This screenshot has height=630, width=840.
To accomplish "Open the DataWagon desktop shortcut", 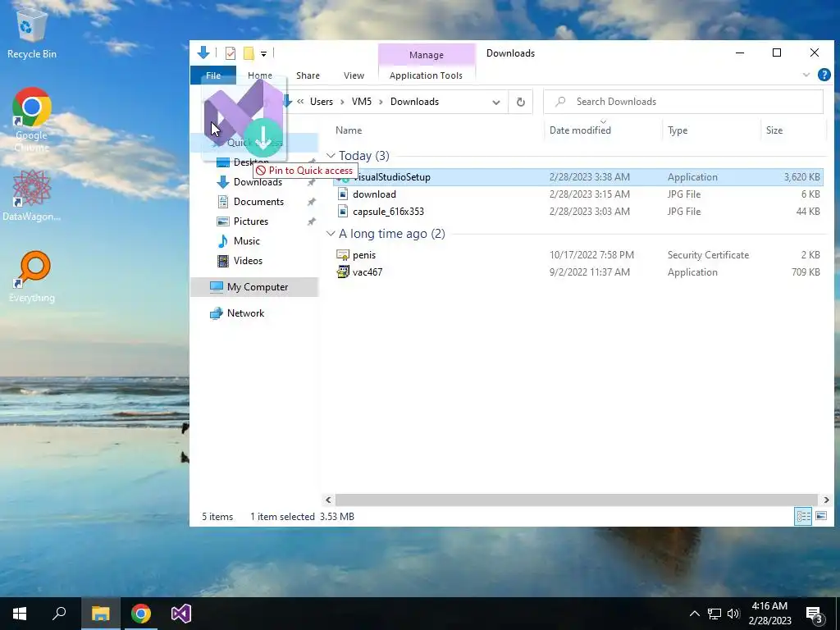I will [32, 195].
